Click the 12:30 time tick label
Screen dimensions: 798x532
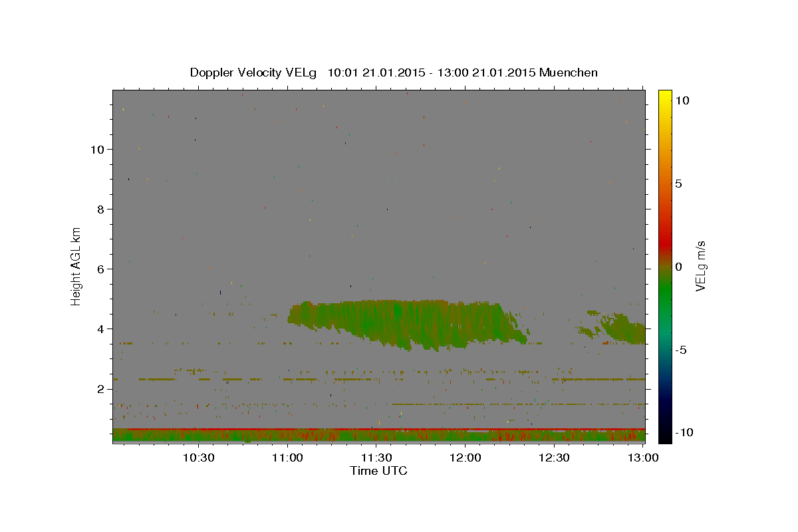(x=554, y=458)
